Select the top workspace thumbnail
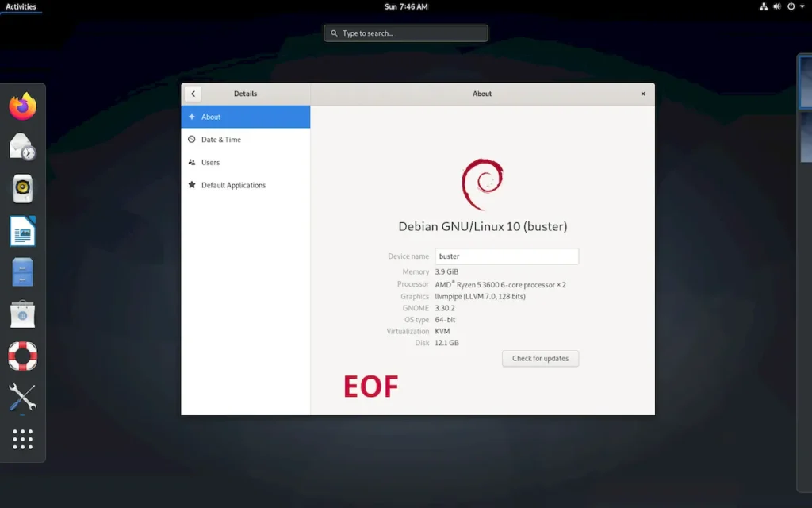 tap(806, 82)
